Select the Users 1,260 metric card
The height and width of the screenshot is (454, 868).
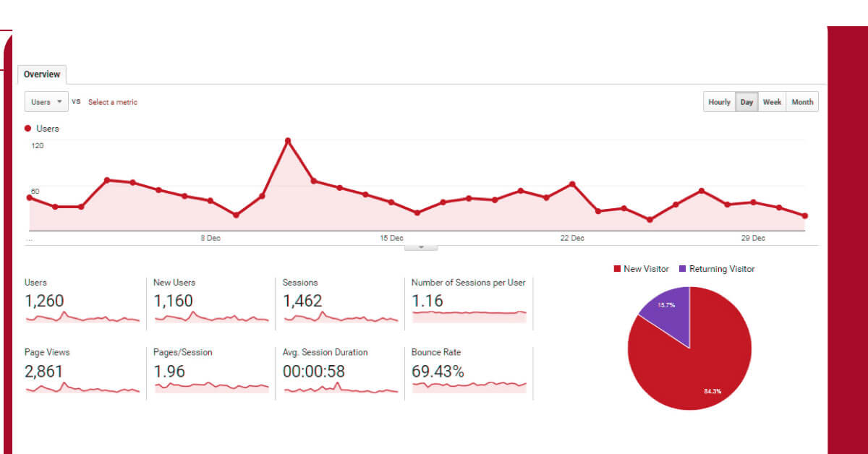(82, 301)
